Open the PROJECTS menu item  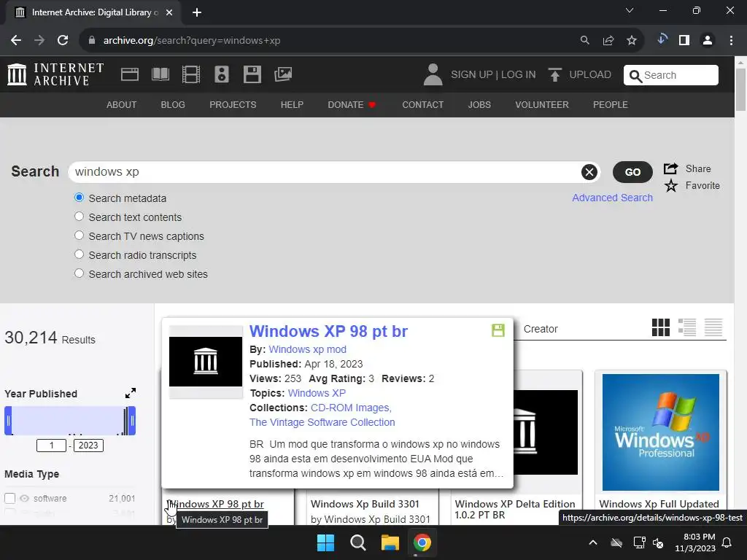pos(233,105)
